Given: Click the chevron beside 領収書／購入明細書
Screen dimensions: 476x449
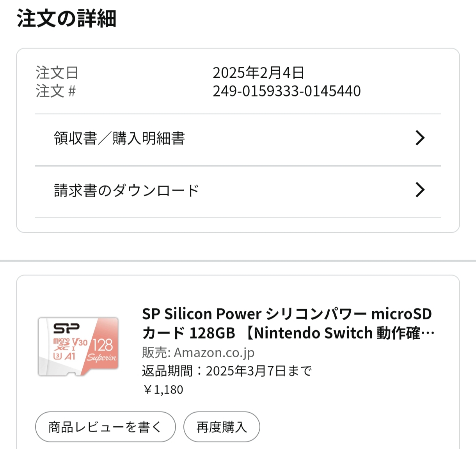Looking at the screenshot, I should (420, 138).
